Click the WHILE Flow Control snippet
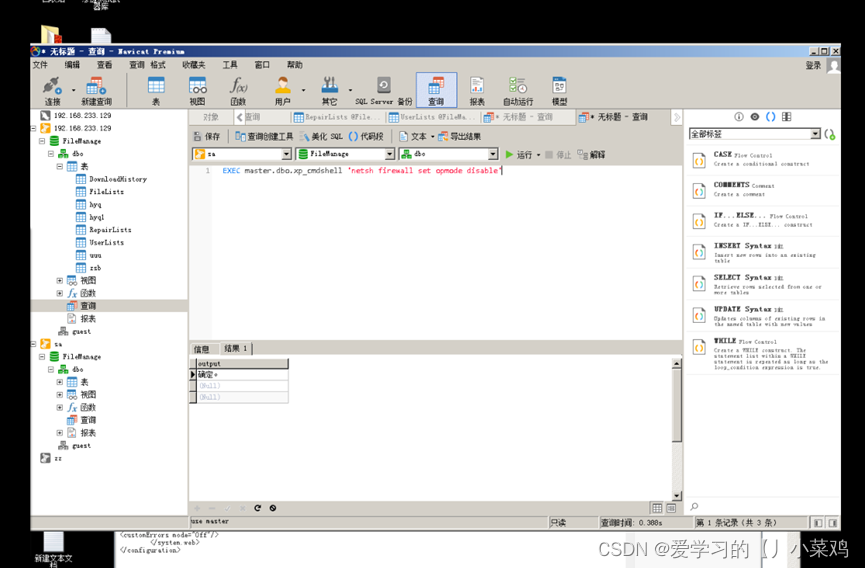The height and width of the screenshot is (568, 865). point(762,353)
